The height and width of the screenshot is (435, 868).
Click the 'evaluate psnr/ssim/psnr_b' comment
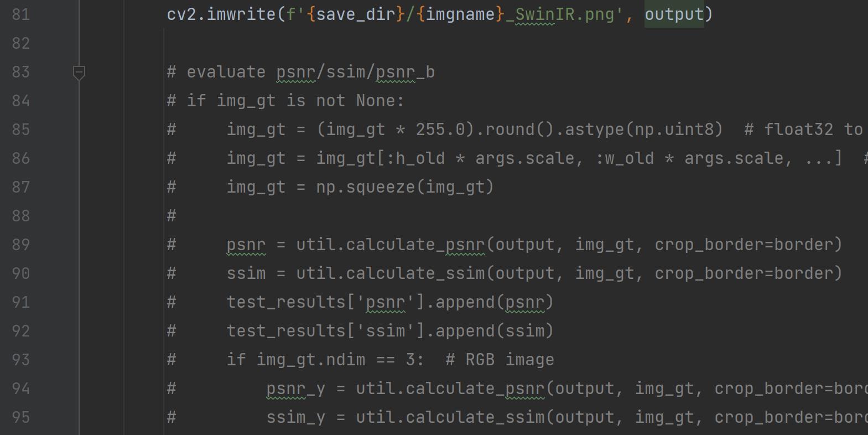coord(310,72)
